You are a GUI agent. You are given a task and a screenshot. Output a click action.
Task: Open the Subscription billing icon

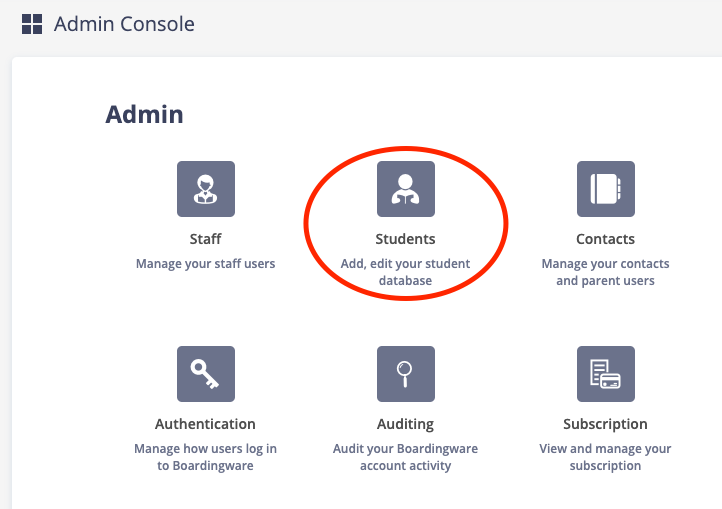pos(606,374)
